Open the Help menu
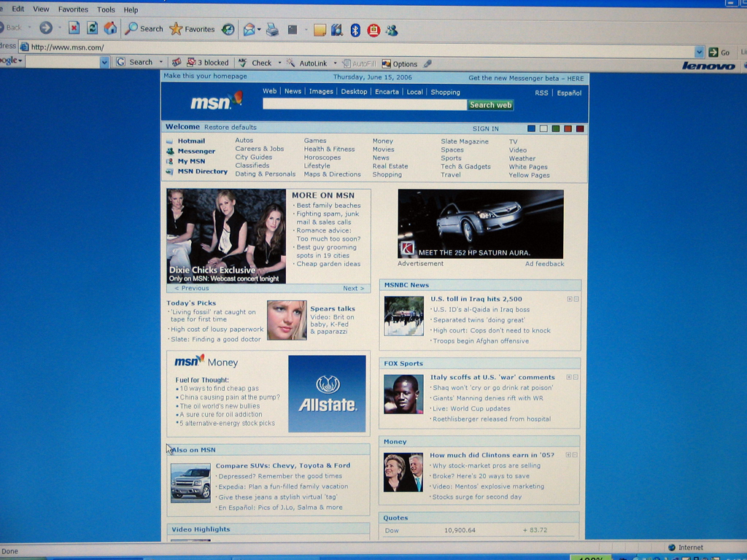The image size is (747, 560). [131, 9]
